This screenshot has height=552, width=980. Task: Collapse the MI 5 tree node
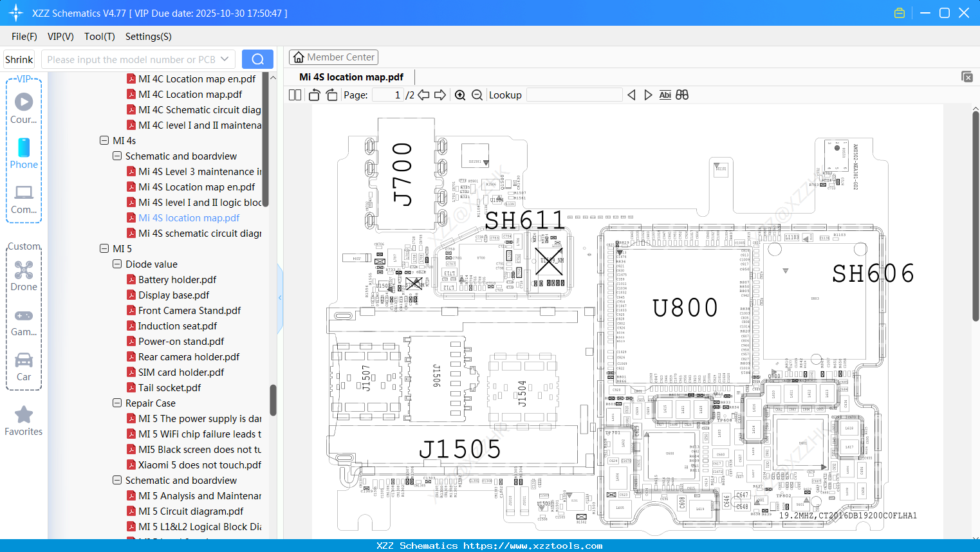tap(104, 248)
